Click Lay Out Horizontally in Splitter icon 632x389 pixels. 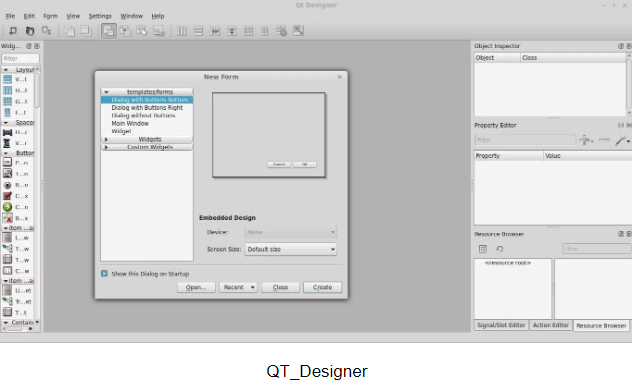[x=215, y=31]
